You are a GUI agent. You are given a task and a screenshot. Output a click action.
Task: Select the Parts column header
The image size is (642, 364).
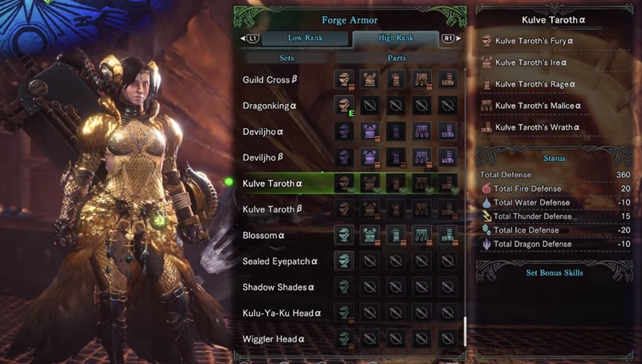click(x=396, y=58)
